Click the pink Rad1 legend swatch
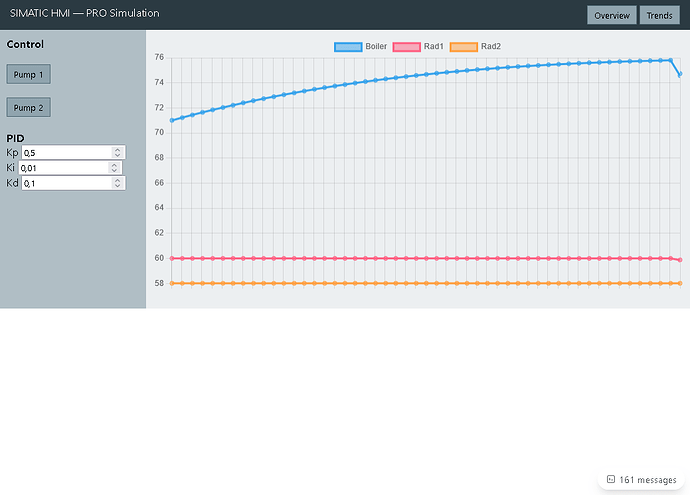 [x=406, y=47]
